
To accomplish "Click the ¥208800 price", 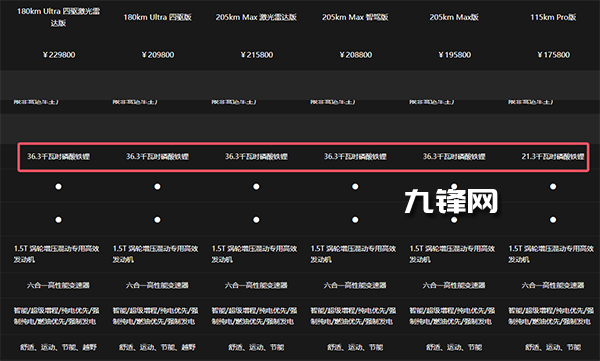I will pos(355,55).
